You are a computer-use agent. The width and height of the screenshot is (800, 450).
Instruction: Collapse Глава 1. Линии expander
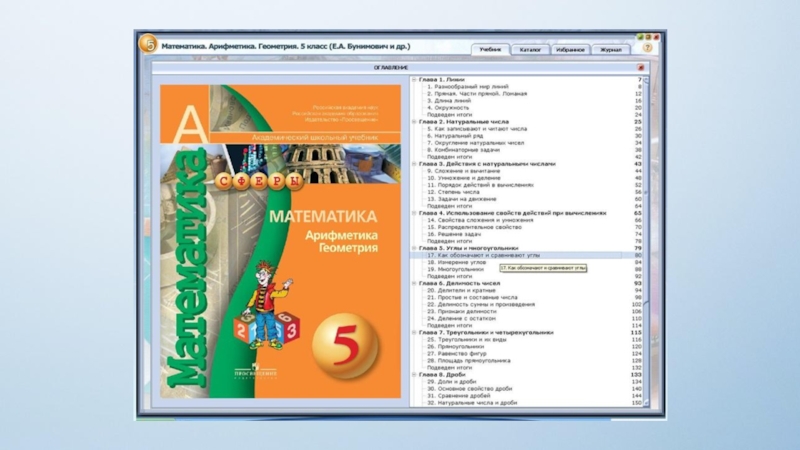(414, 80)
